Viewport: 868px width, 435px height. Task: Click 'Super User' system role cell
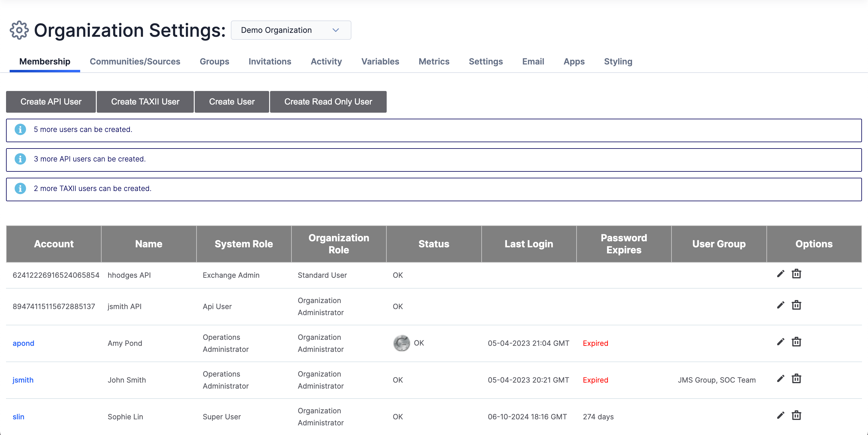point(222,417)
